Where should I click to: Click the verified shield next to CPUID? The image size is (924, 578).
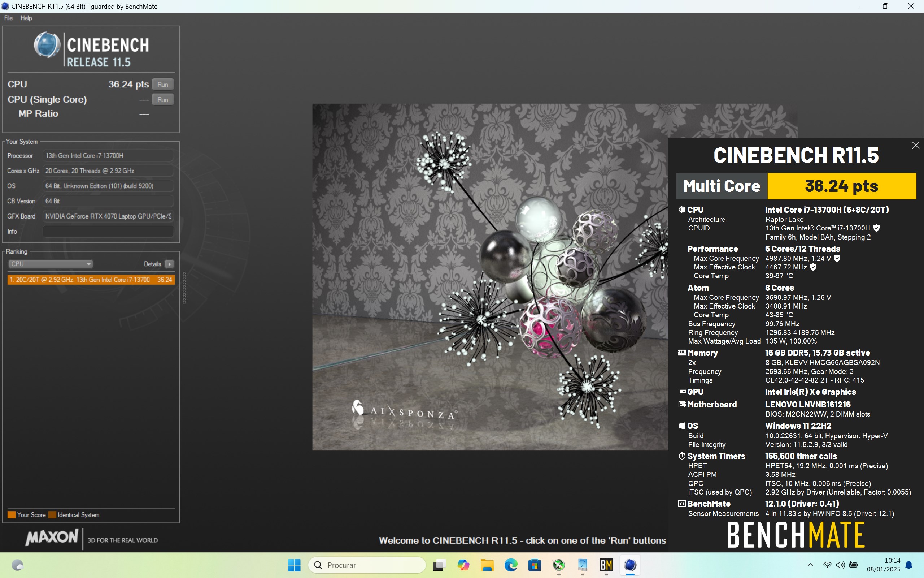877,228
